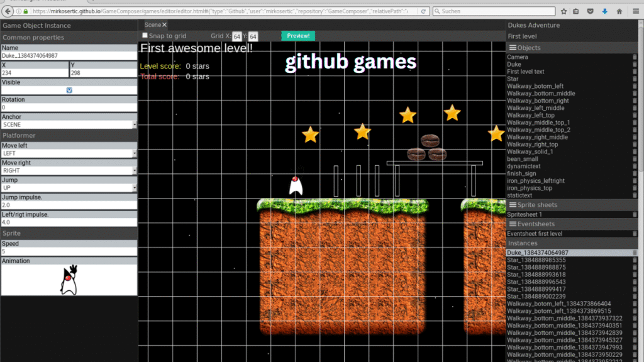
Task: Click the Rotation input field
Action: 69,107
